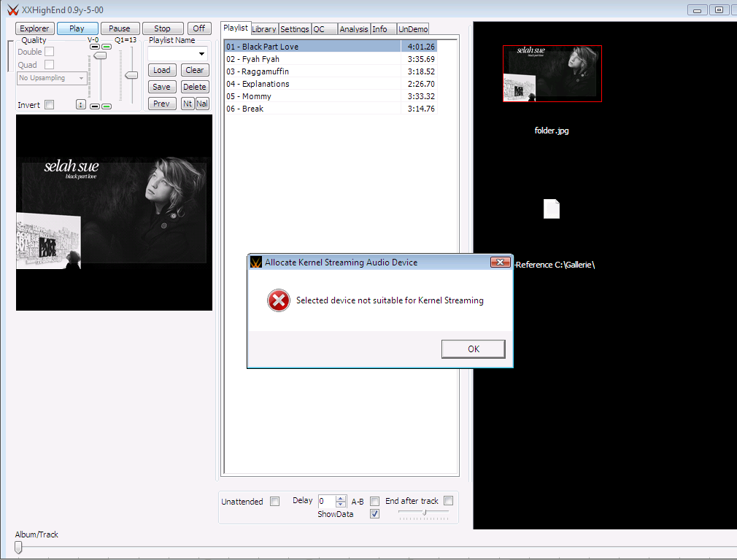Save the playlist with the Save button

point(162,87)
